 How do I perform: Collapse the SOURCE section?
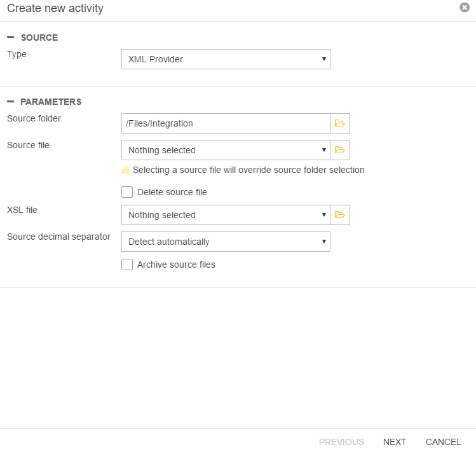[x=10, y=38]
